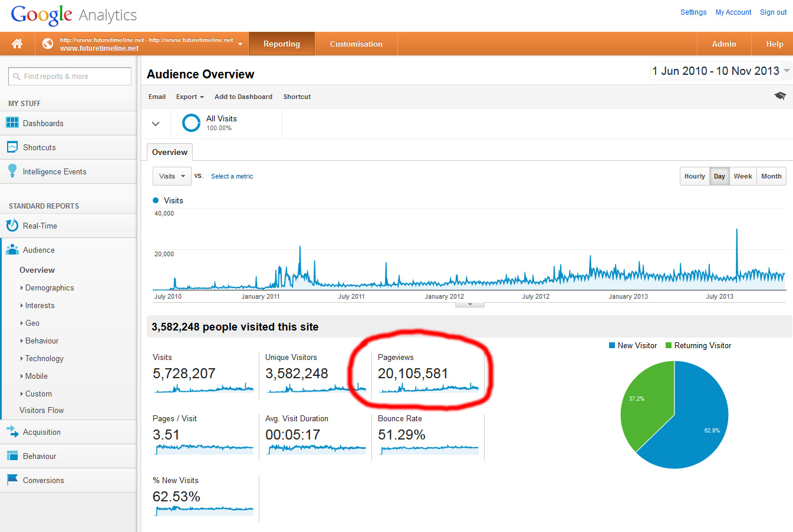Click the Conversions flag icon
The height and width of the screenshot is (532, 793).
coord(12,480)
